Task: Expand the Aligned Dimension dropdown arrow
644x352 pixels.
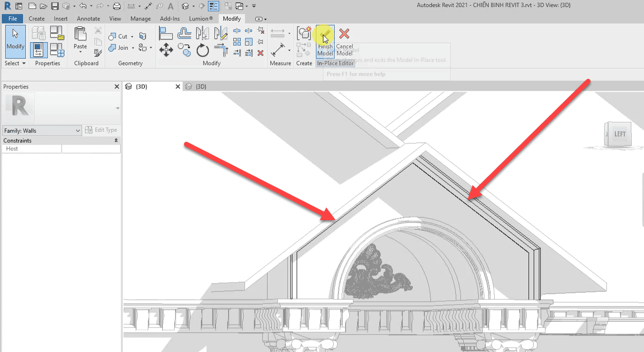Action: pyautogui.click(x=289, y=50)
